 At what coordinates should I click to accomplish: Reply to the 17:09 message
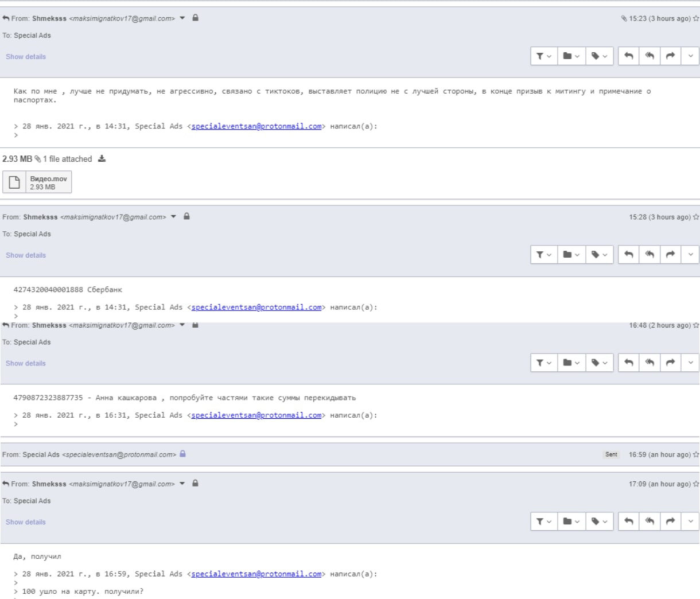(628, 522)
